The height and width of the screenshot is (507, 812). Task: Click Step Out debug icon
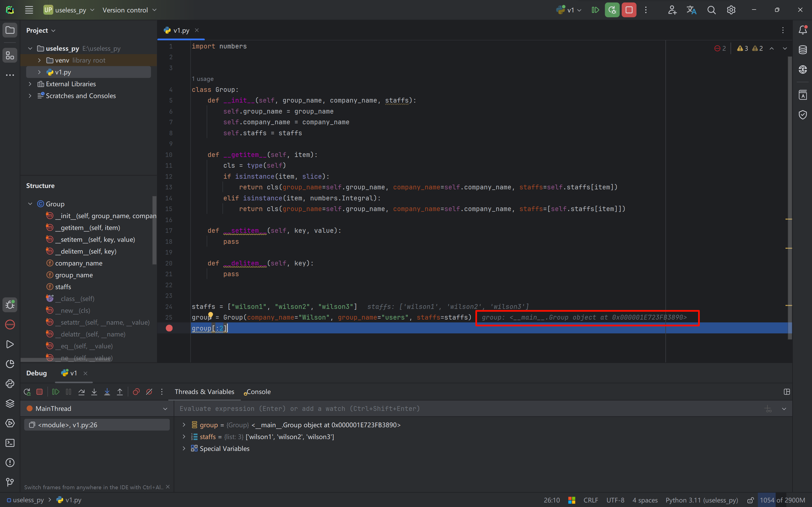[120, 392]
